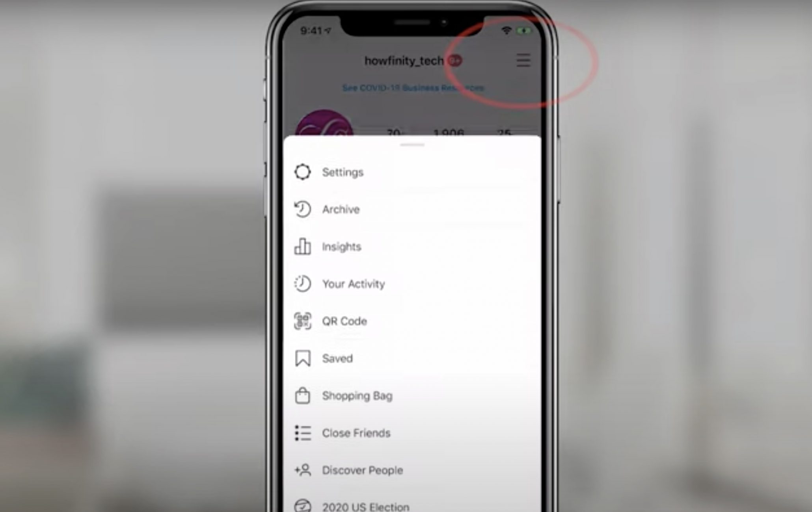This screenshot has width=812, height=512.
Task: Open Shopping Bag
Action: point(356,395)
